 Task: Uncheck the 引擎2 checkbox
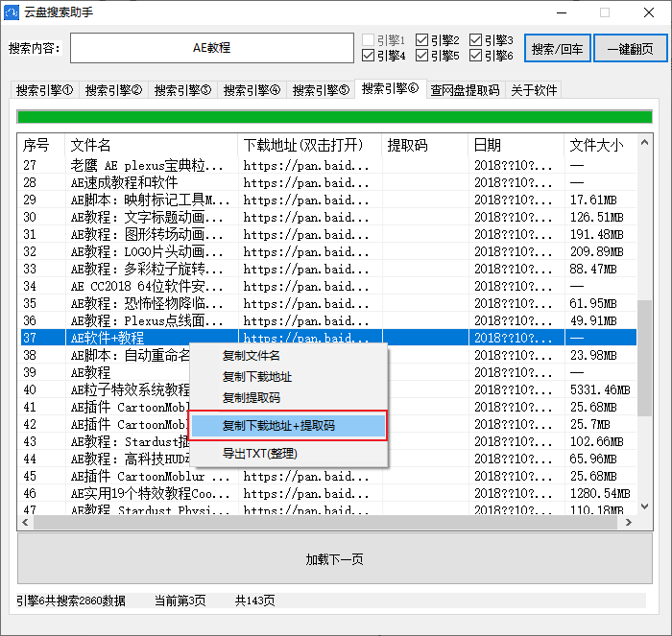click(x=421, y=40)
